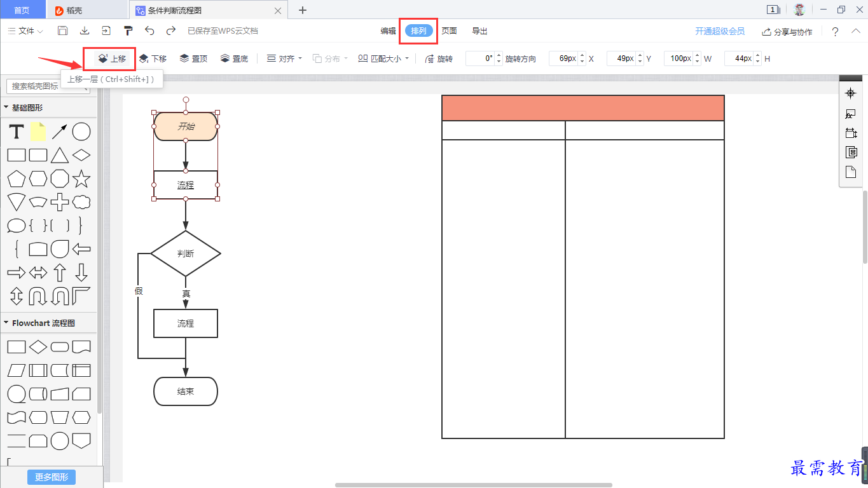Viewport: 868px width, 488px height.
Task: Collapse the toolbar with the up chevron
Action: tap(855, 31)
